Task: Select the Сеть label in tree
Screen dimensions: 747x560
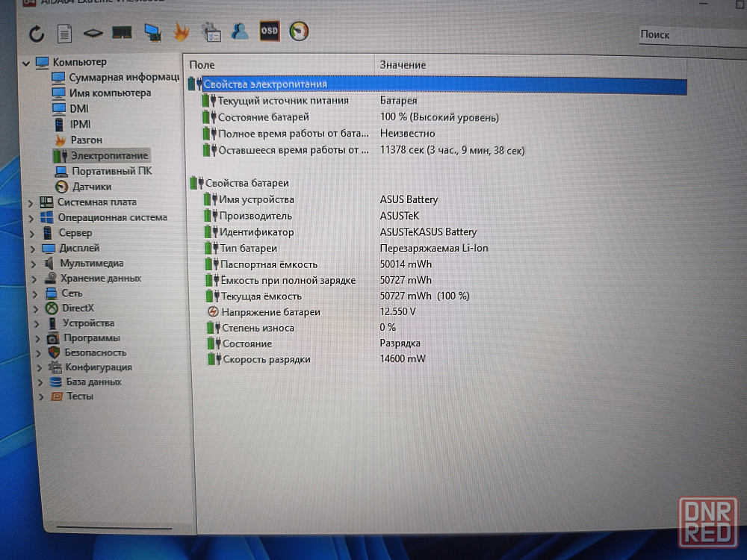Action: (x=72, y=293)
